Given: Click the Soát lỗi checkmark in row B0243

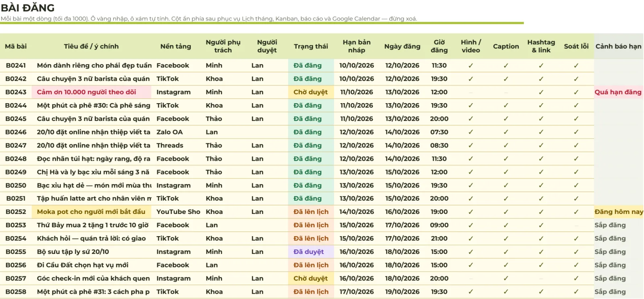Looking at the screenshot, I should 576,92.
